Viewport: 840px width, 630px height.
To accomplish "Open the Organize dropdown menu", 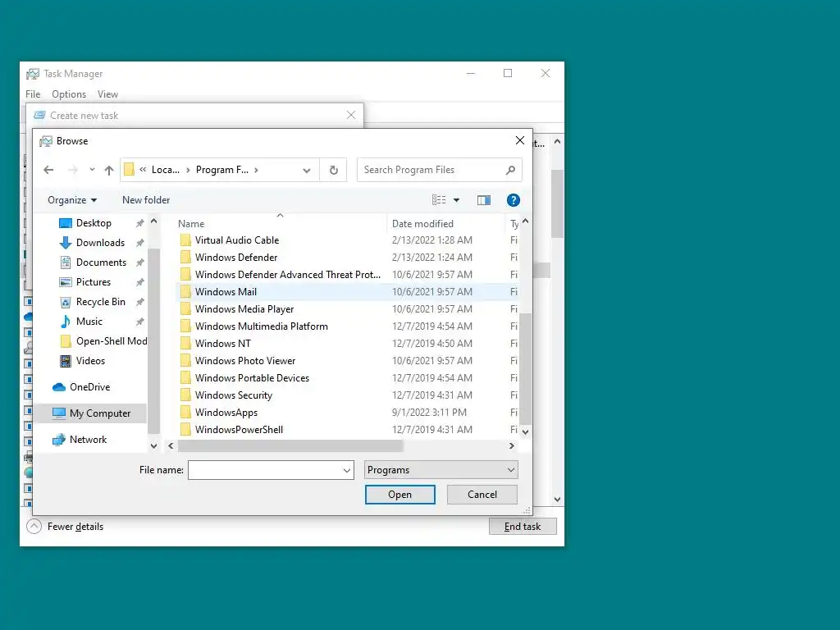I will click(x=72, y=200).
